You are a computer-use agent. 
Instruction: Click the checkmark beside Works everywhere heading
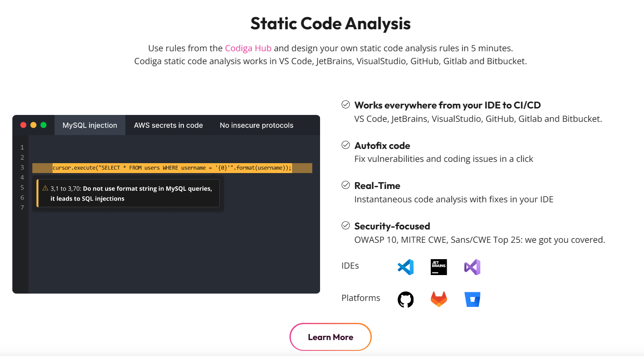pos(345,105)
